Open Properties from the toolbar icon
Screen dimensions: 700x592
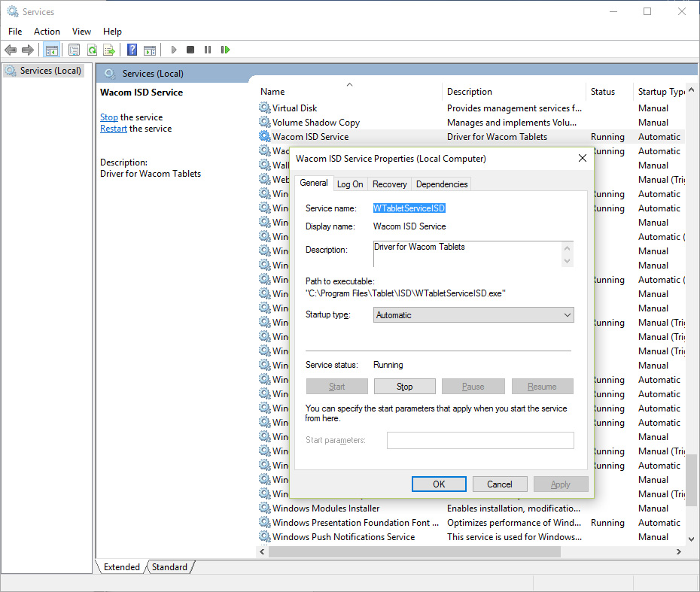tap(74, 50)
